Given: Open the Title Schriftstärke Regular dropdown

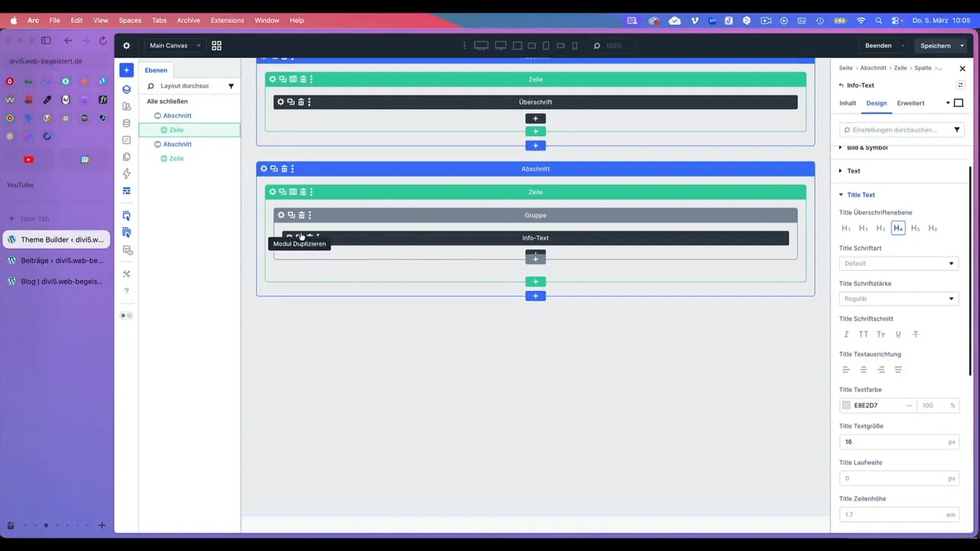Looking at the screenshot, I should [x=898, y=298].
